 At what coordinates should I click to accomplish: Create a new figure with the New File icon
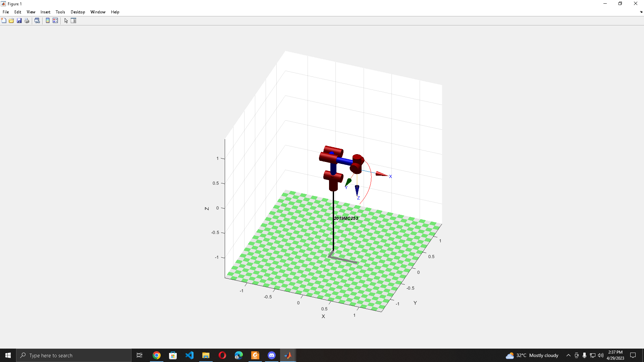[4, 20]
